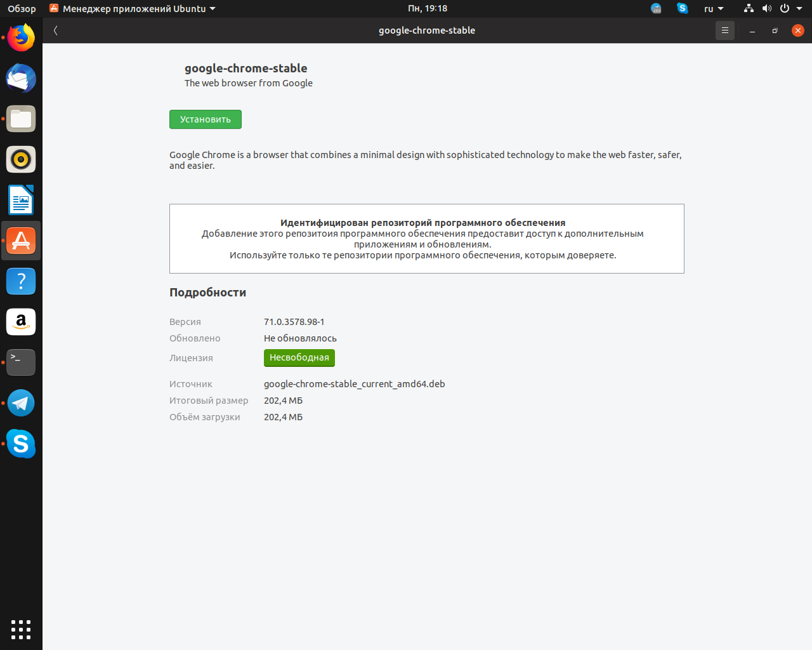Expand the ru keyboard layout dropdown
812x650 pixels.
click(714, 8)
